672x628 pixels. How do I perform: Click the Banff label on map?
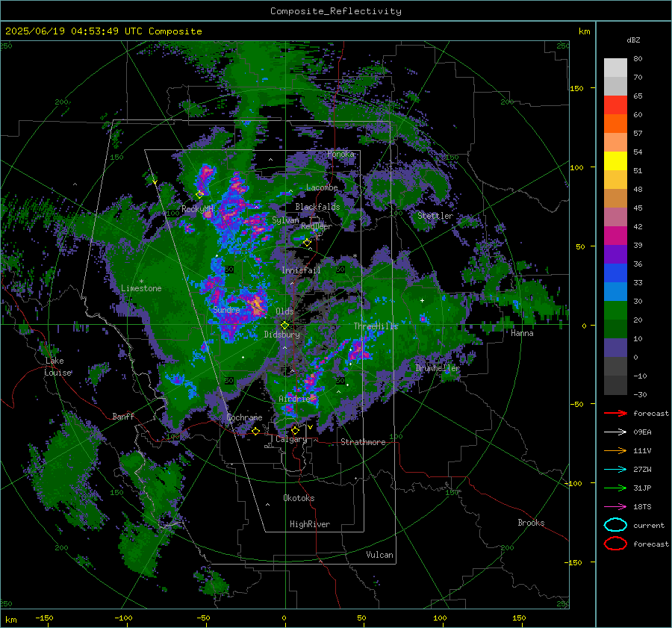(123, 417)
